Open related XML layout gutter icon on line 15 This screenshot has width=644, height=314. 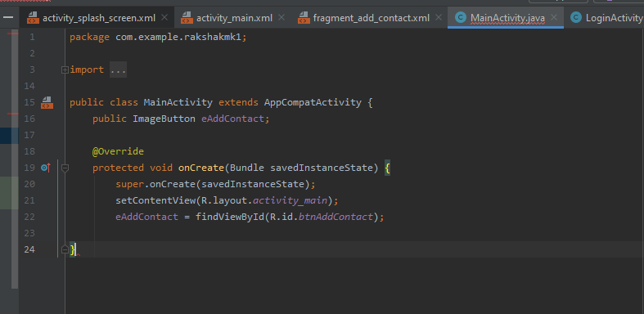click(x=47, y=102)
